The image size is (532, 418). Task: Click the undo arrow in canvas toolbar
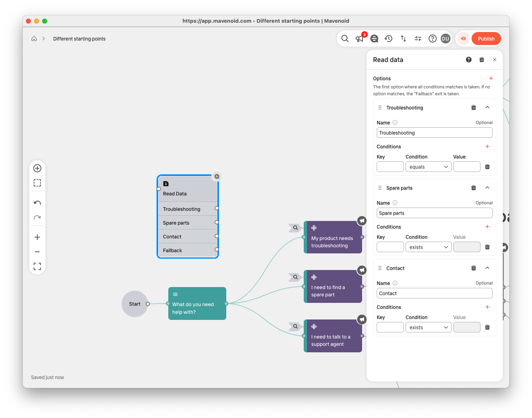tap(37, 203)
